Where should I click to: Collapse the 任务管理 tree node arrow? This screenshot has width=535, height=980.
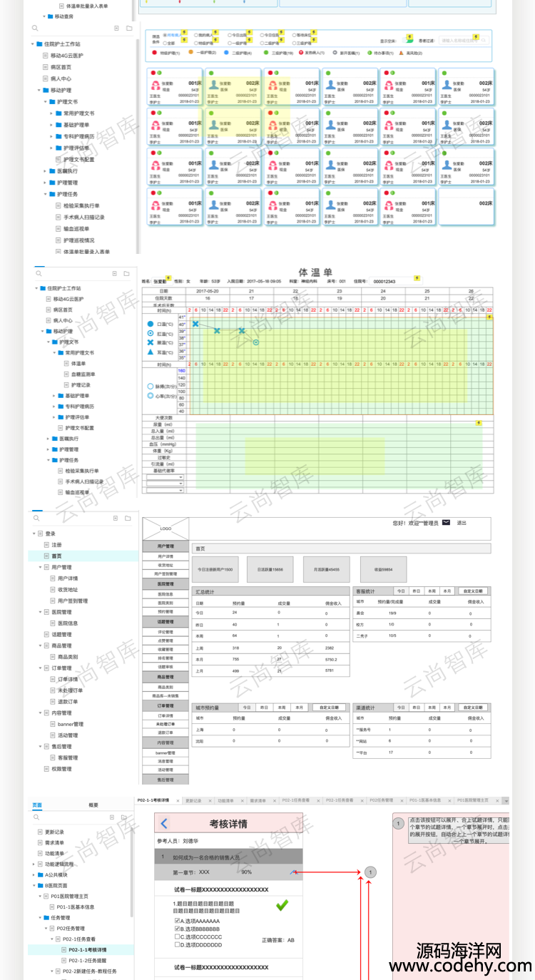coord(40,918)
